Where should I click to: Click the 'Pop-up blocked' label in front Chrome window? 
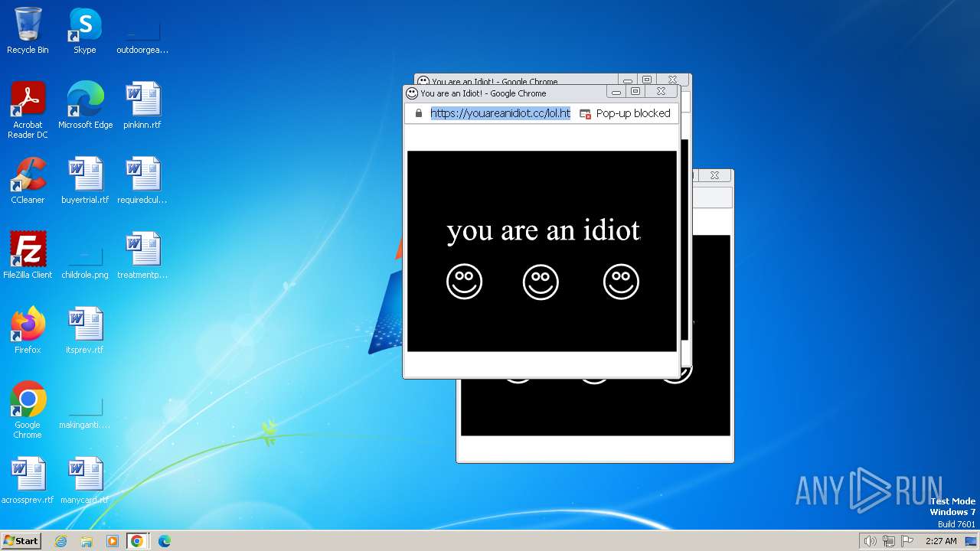pos(633,113)
